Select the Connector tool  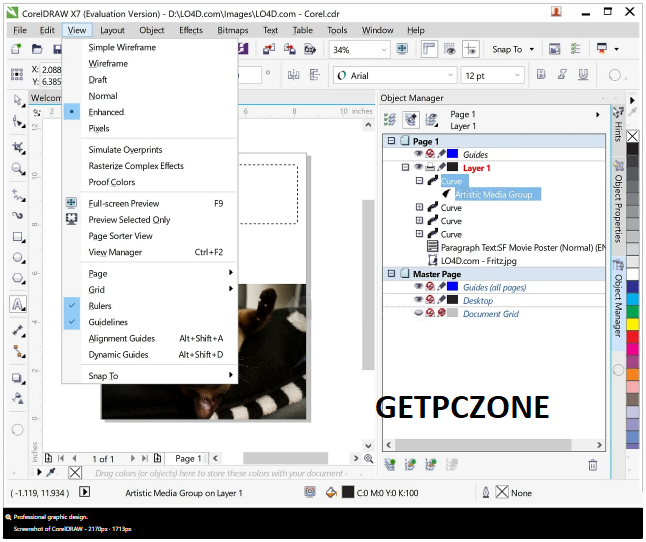tap(18, 351)
